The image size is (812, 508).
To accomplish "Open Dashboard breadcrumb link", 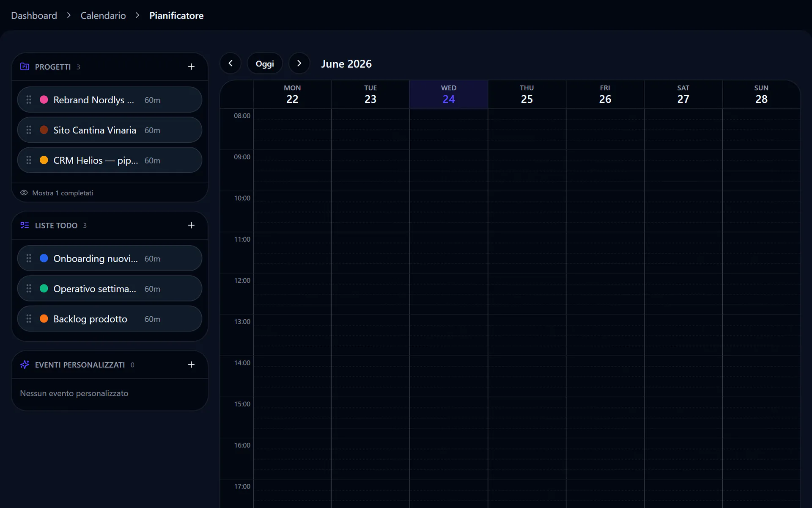I will click(34, 16).
